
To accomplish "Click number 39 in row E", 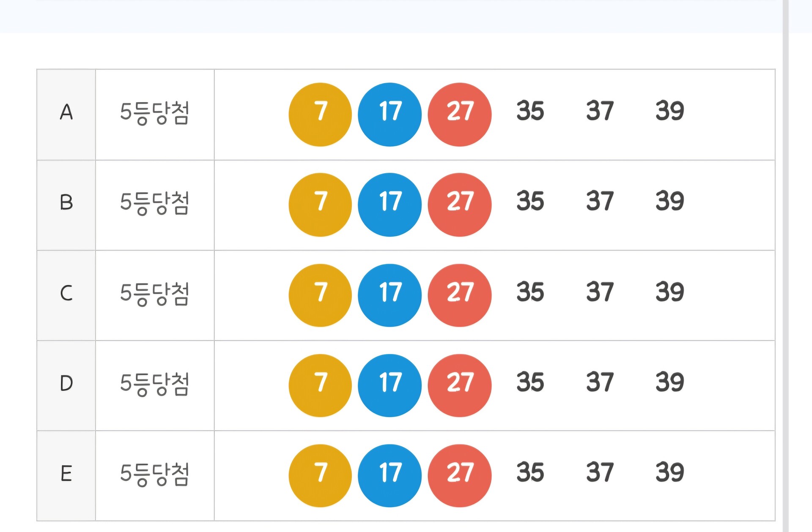I will 669,472.
